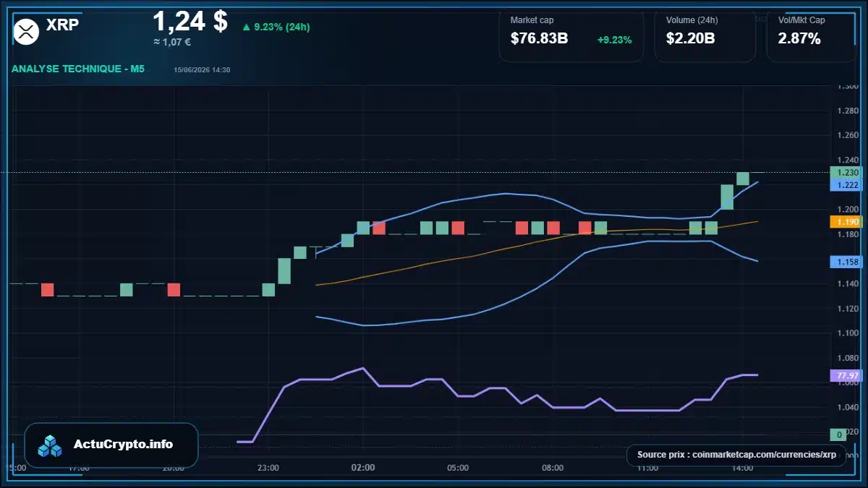
Task: Click the 1.080 price axis label
Action: (x=847, y=358)
